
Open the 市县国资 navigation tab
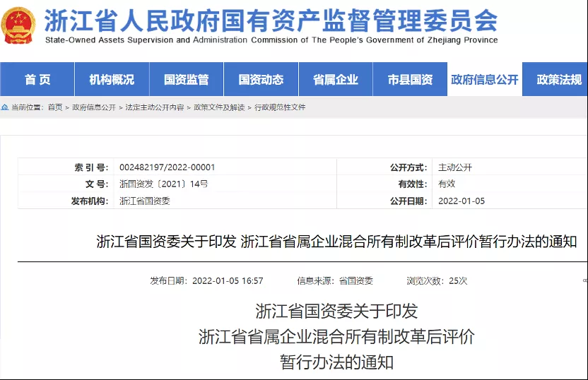tap(410, 80)
